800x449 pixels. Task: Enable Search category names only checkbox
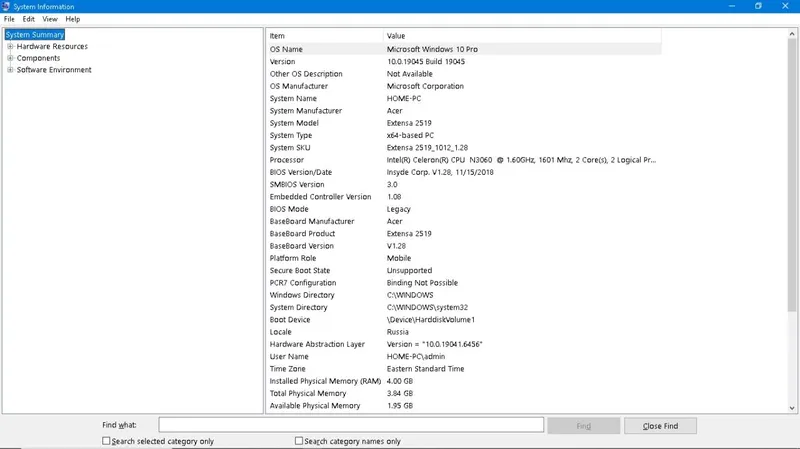[x=299, y=441]
